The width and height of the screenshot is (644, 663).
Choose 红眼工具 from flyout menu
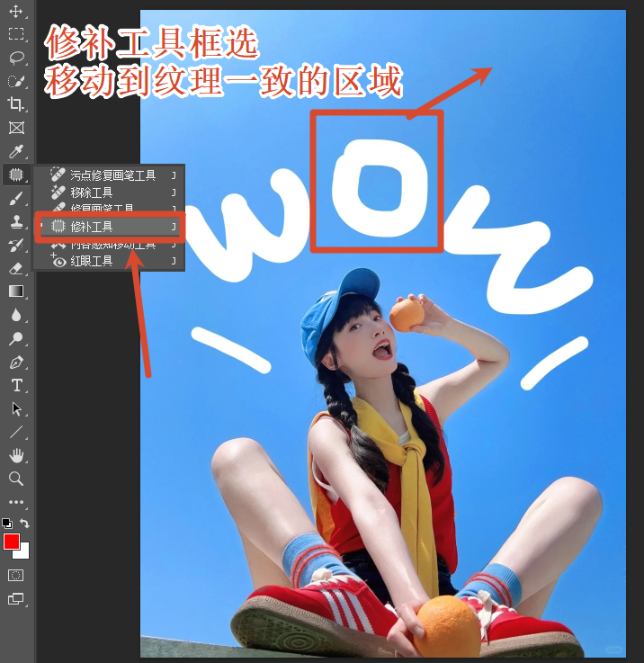coord(109,261)
